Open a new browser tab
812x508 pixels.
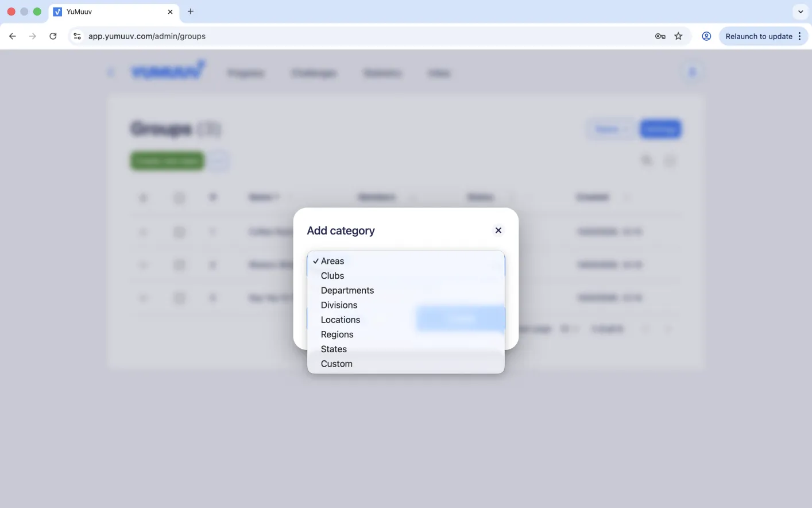(191, 11)
